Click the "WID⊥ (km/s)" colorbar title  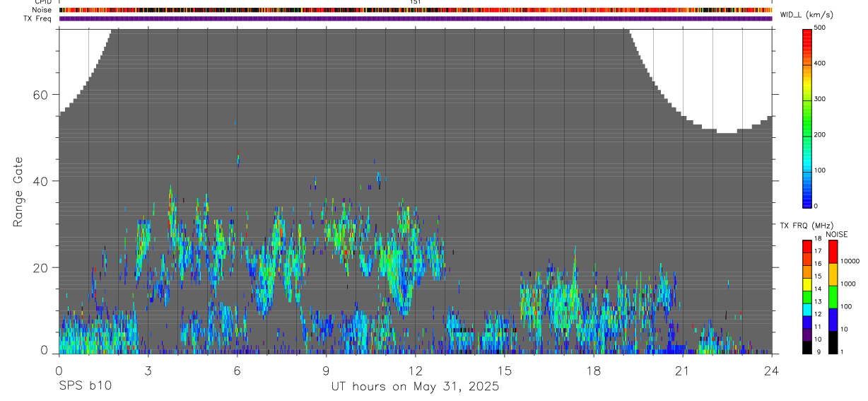point(807,15)
